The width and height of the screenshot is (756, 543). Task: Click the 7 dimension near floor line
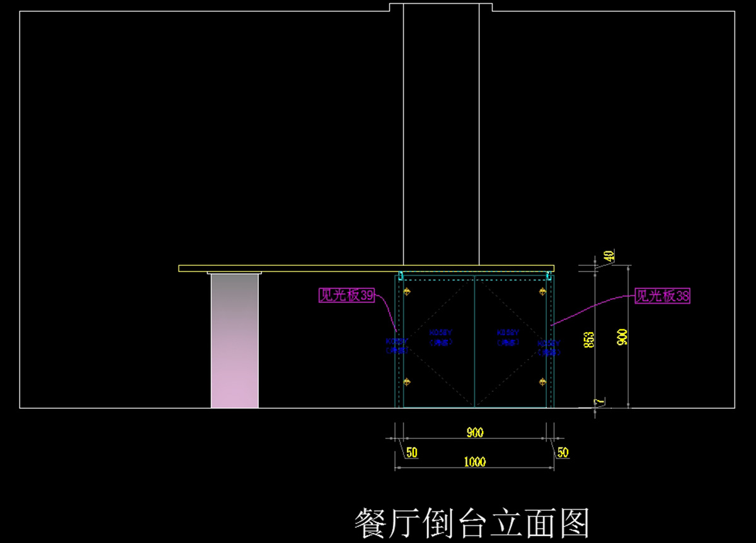(602, 401)
